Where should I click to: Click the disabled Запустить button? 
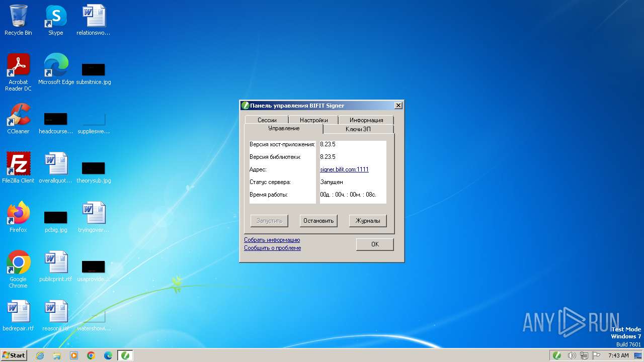pos(269,221)
